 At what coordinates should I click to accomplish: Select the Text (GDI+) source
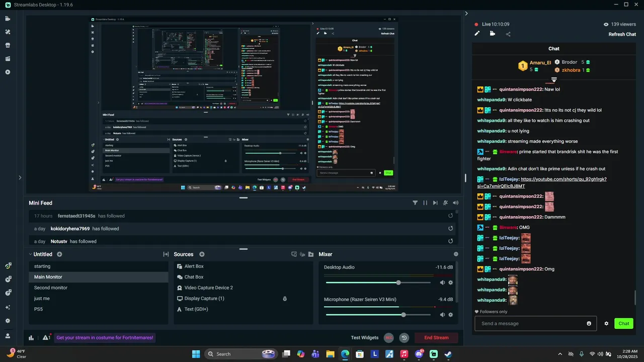[x=243, y=309]
